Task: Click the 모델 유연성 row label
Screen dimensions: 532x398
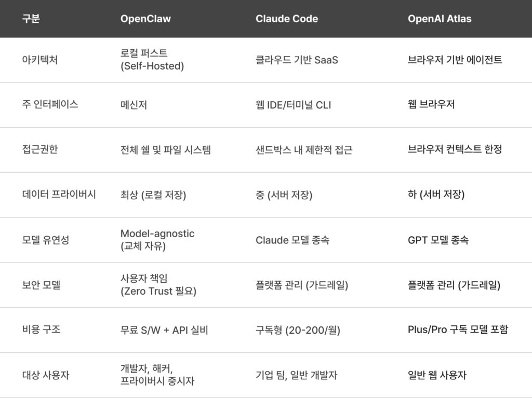Action: (46, 240)
